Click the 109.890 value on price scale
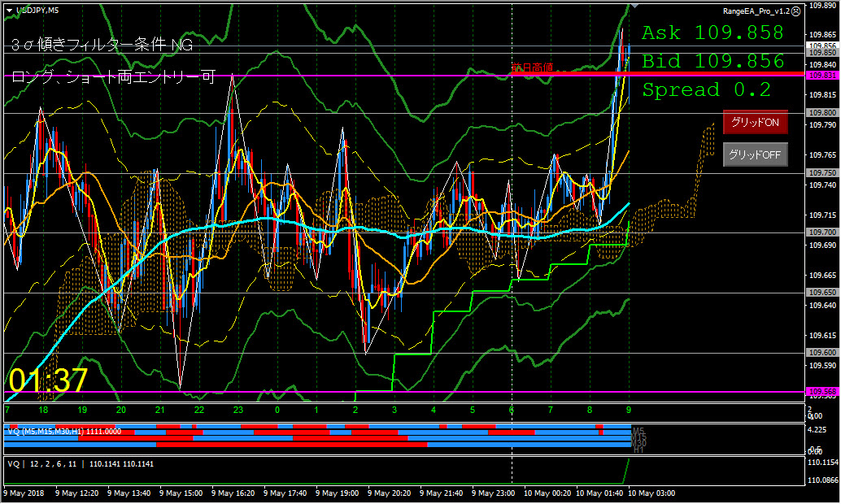Image resolution: width=841 pixels, height=504 pixels. coord(823,6)
